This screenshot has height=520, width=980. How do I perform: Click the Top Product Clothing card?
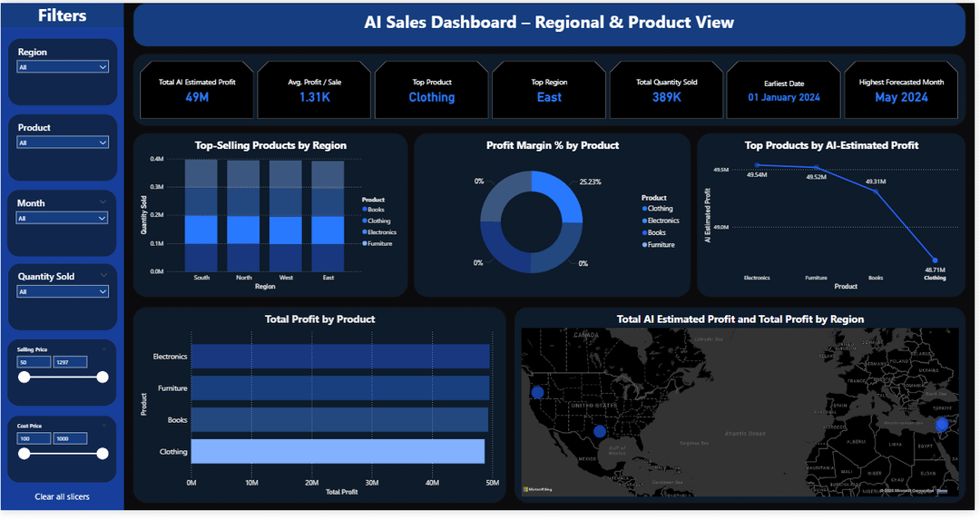point(431,90)
